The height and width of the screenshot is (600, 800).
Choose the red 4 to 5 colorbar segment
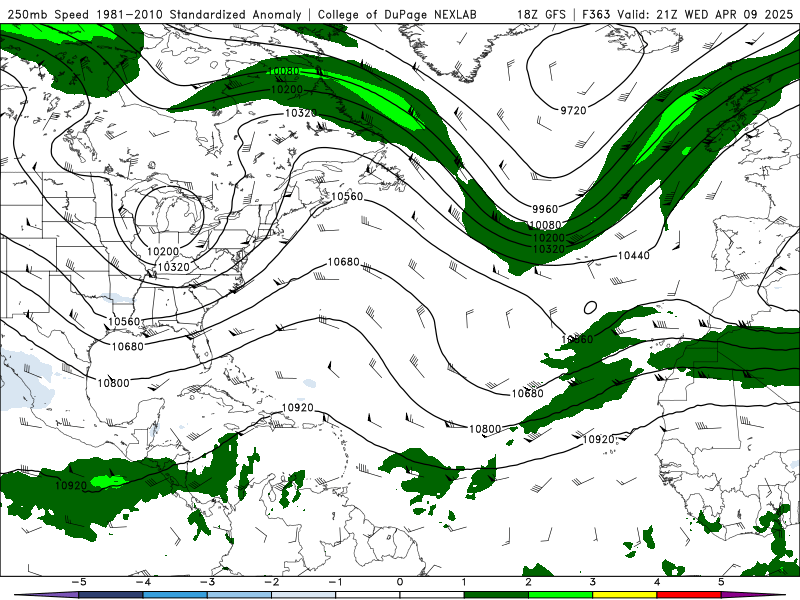pyautogui.click(x=689, y=595)
